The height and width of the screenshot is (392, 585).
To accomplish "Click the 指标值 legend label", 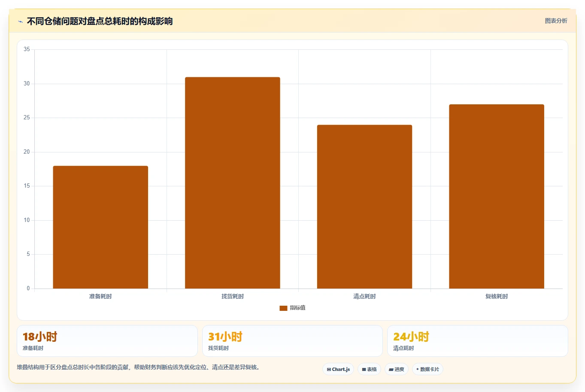I will [x=297, y=308].
